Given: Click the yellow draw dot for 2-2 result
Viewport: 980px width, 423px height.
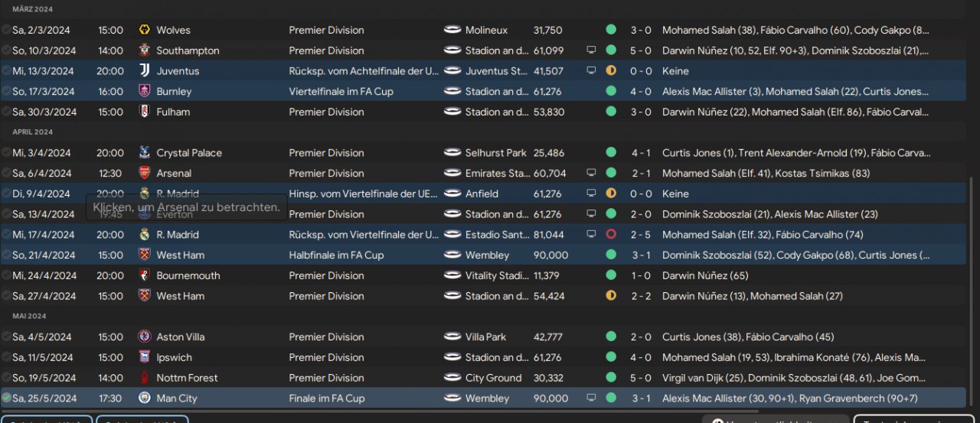Looking at the screenshot, I should (611, 296).
